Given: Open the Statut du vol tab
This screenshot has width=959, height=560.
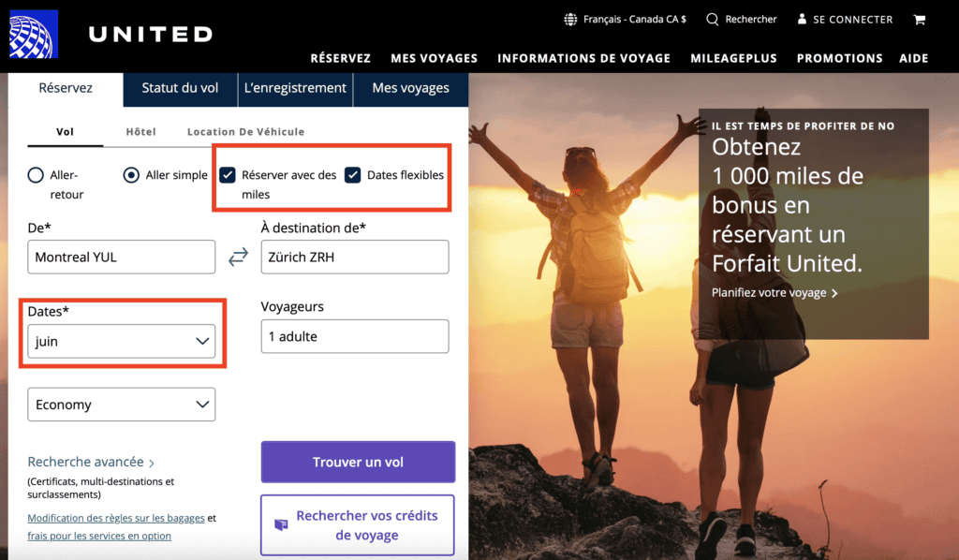Looking at the screenshot, I should pos(180,89).
